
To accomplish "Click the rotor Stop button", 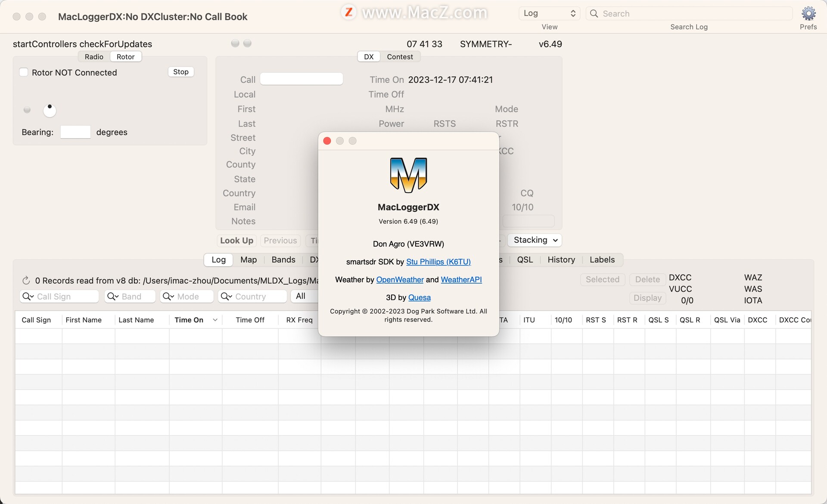I will (x=181, y=72).
